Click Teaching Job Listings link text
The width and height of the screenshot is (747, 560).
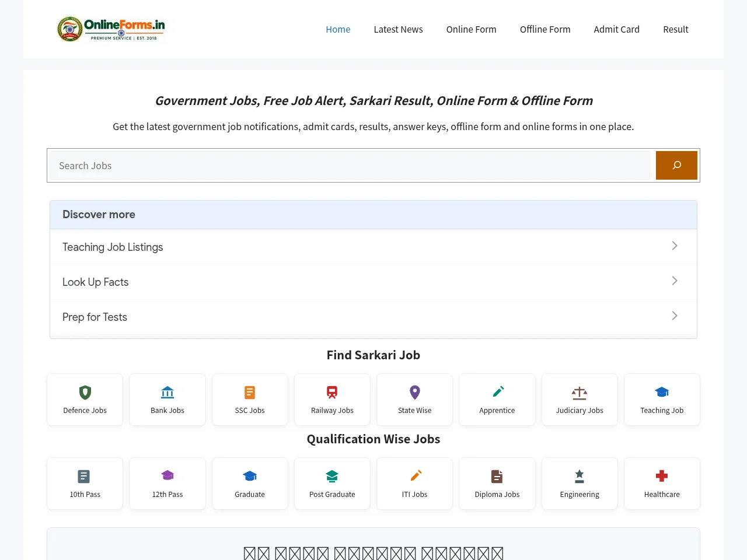[x=113, y=247]
